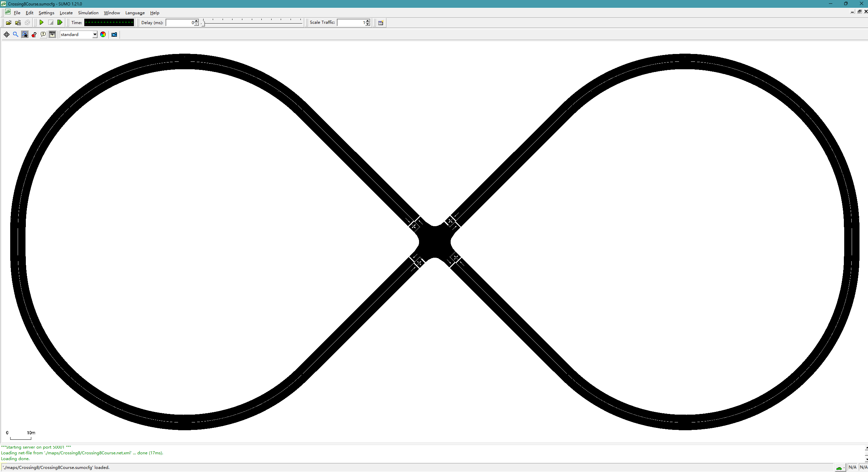Open the Settings menu
The width and height of the screenshot is (868, 472).
pyautogui.click(x=46, y=13)
